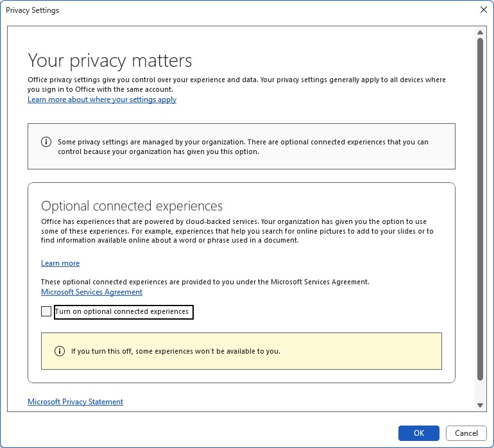Close the Privacy Settings dialog with X

tap(483, 10)
